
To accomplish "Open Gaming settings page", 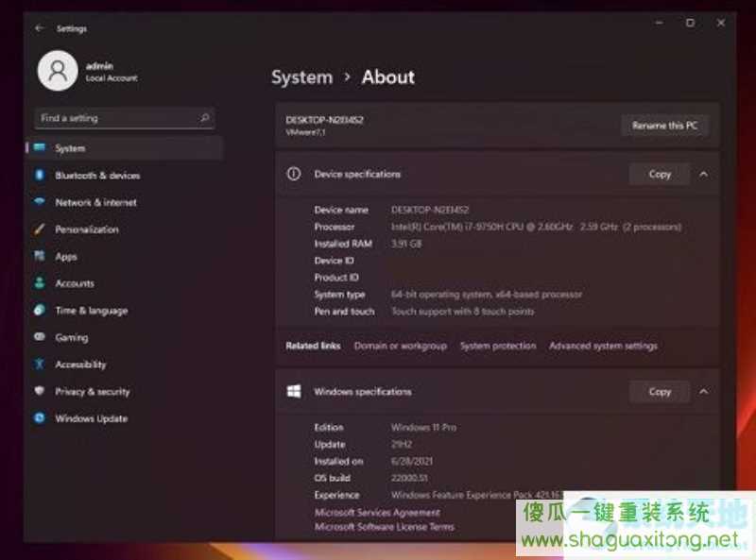I will click(x=125, y=337).
